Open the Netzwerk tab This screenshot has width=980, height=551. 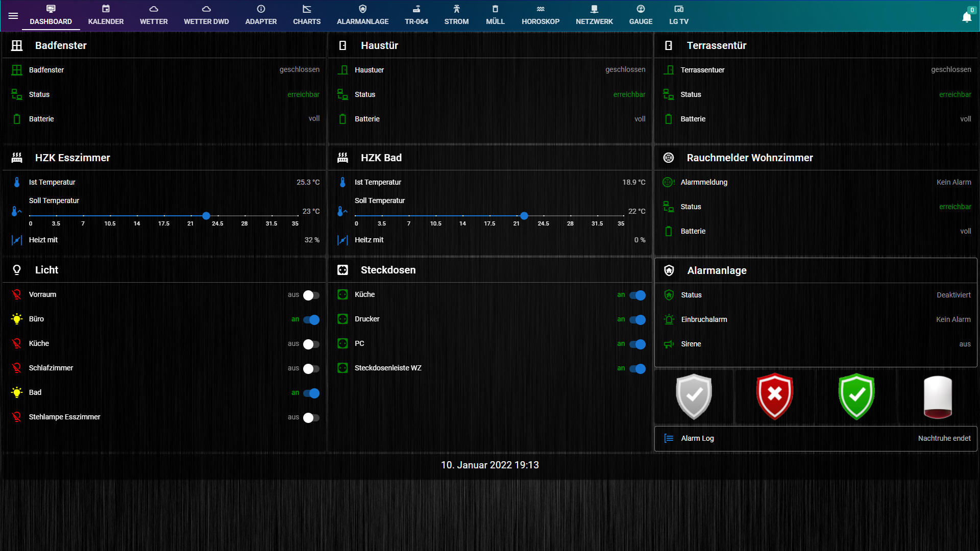(594, 15)
